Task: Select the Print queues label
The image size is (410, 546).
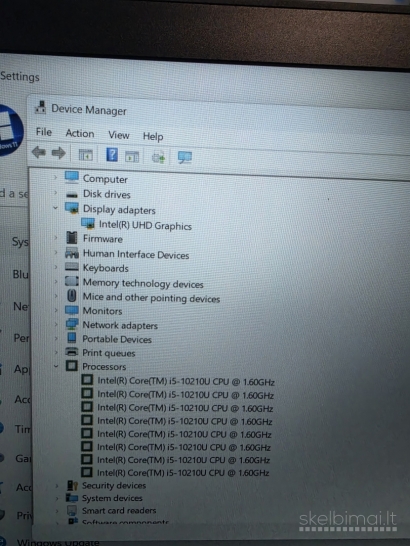Action: point(109,353)
